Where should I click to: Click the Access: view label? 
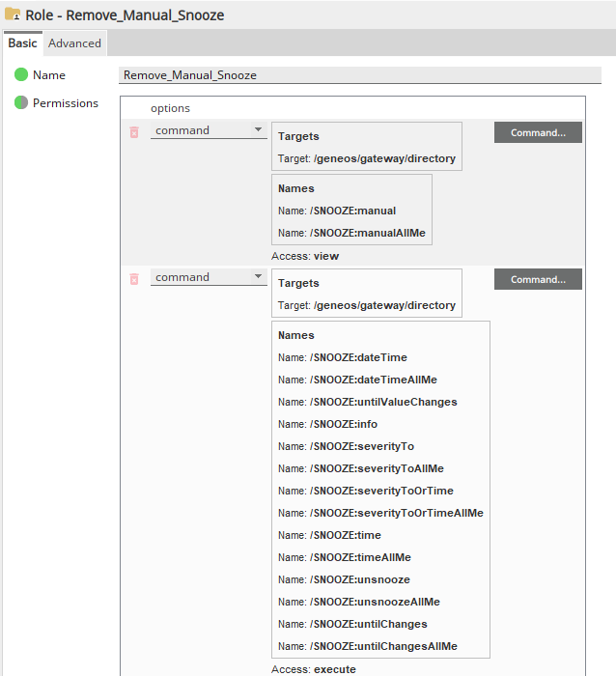point(305,256)
